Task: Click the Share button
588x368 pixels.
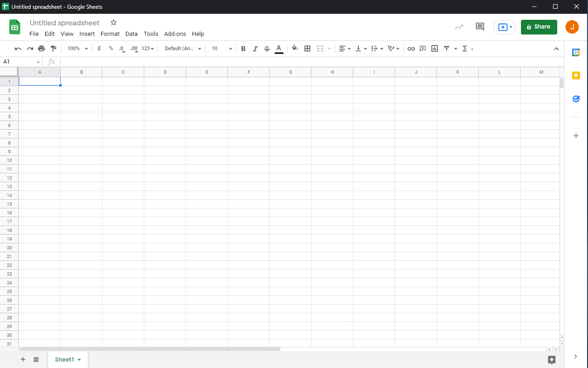Action: pos(539,27)
